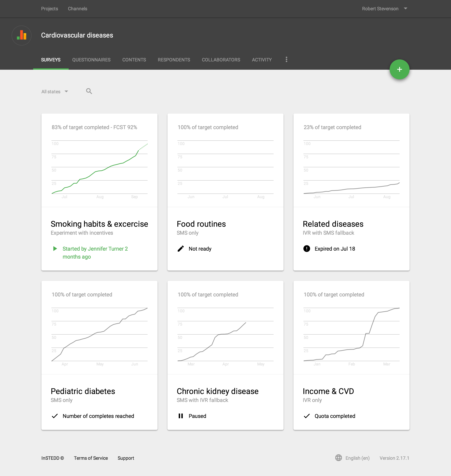Switch to the Activity tab
The height and width of the screenshot is (476, 451).
coord(262,60)
